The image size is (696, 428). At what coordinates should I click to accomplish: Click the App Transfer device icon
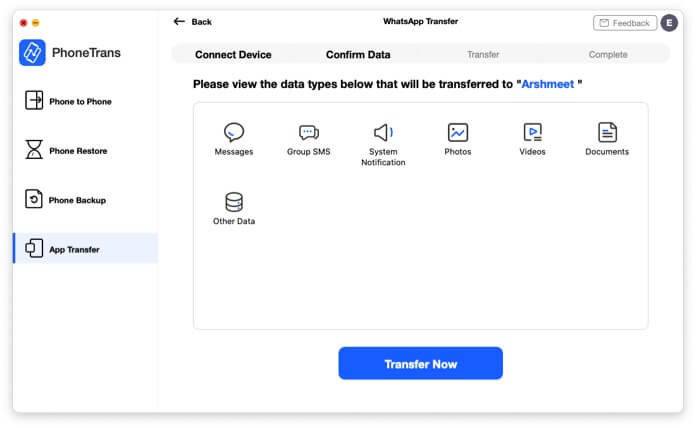(34, 248)
